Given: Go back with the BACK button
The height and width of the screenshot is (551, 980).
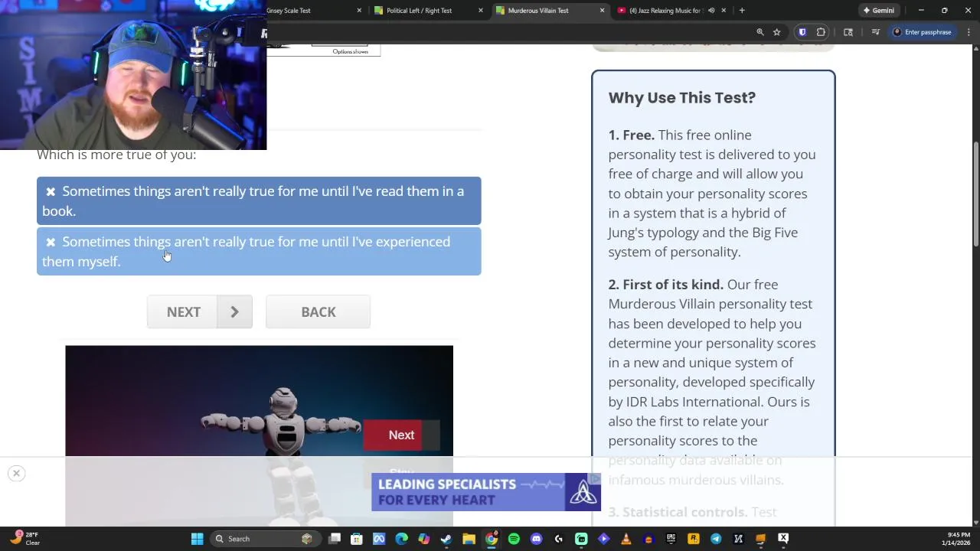Looking at the screenshot, I should click(x=318, y=312).
